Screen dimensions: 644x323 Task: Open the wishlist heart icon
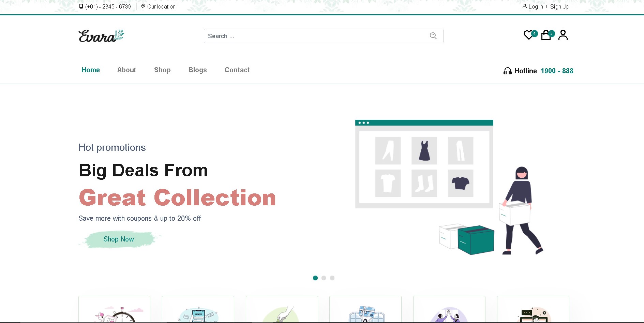tap(528, 35)
